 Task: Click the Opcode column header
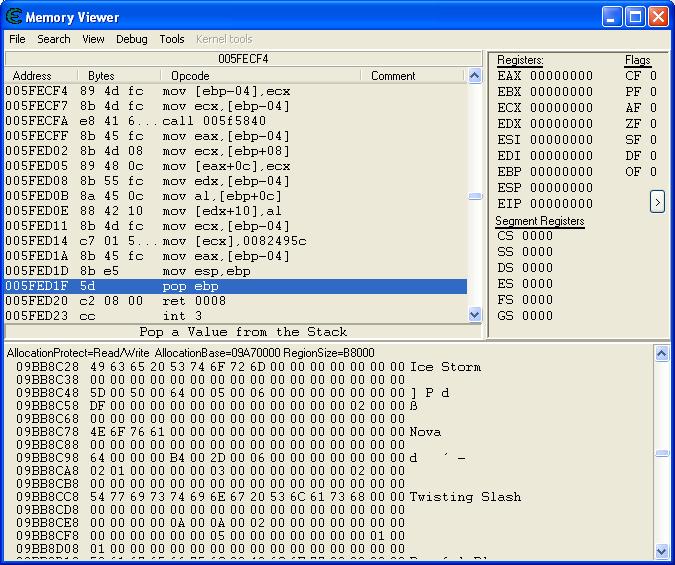click(190, 76)
